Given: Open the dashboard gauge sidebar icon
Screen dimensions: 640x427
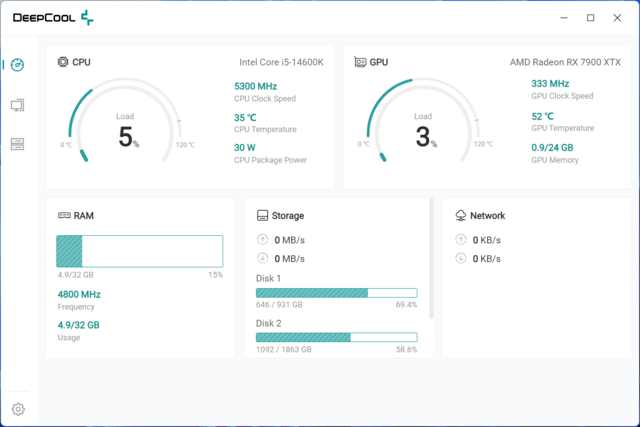Looking at the screenshot, I should (x=17, y=64).
